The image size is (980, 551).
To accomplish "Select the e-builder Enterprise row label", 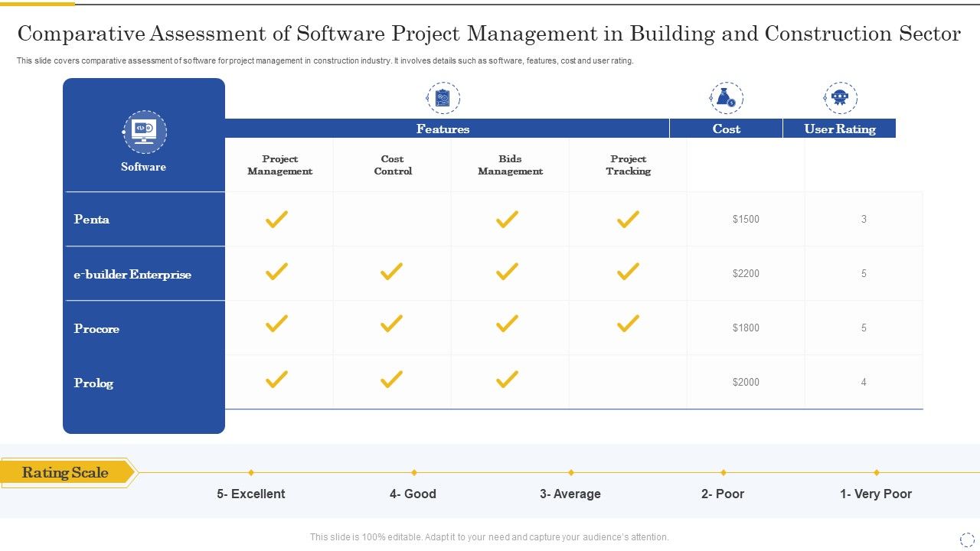I will point(132,274).
